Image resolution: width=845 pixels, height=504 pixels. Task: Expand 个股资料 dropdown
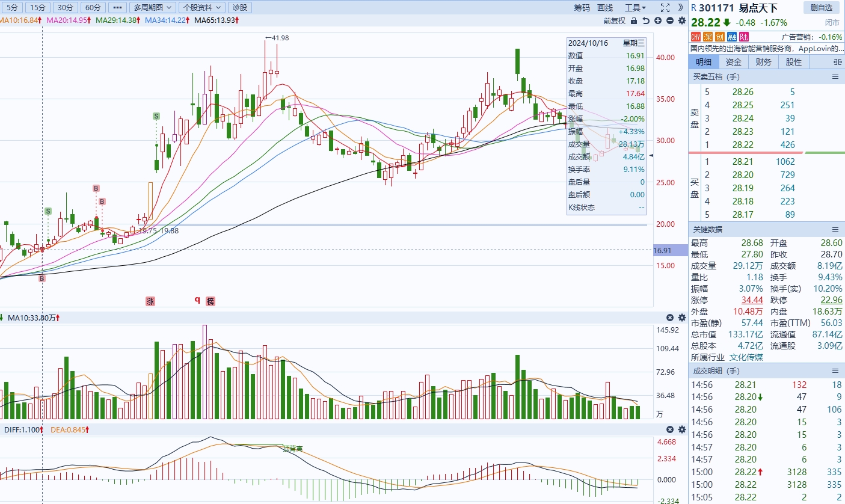(202, 8)
